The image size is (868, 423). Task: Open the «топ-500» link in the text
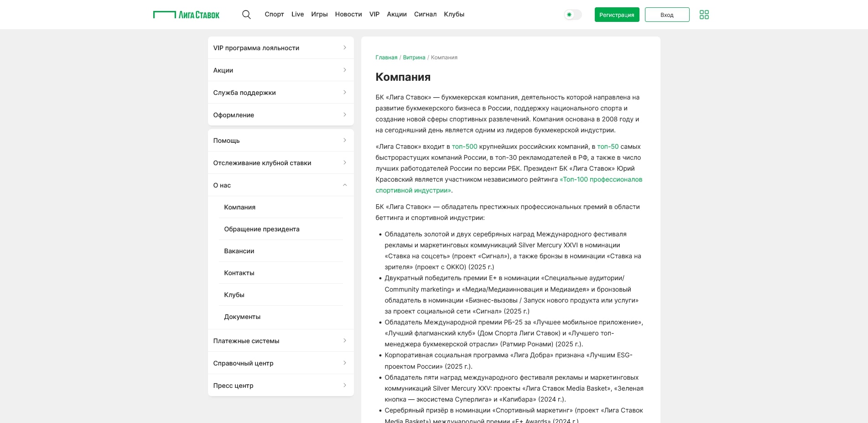[x=465, y=146]
